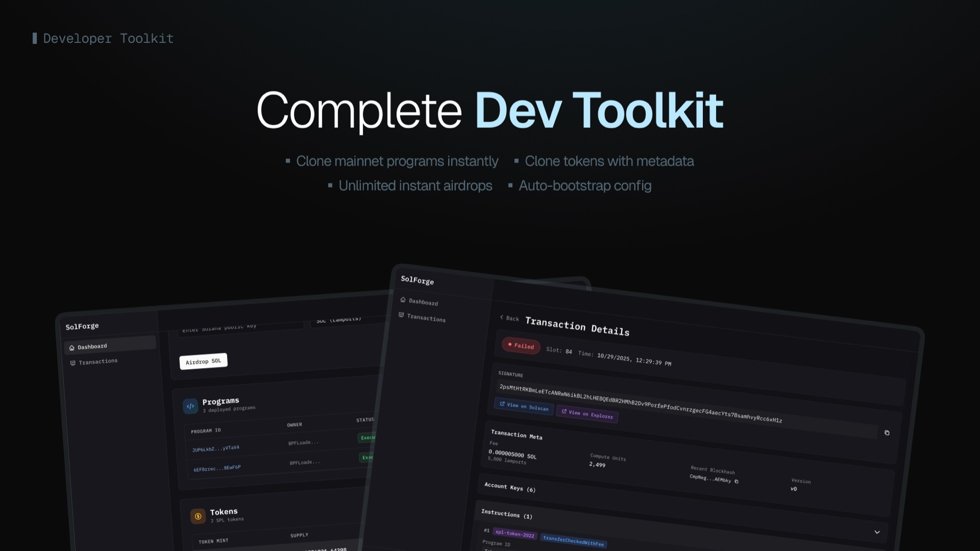
Task: Open Dashboard in the left window sidebar
Action: [x=110, y=345]
